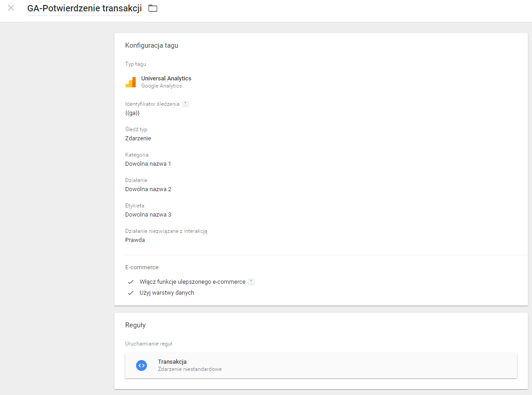
Task: Select the {{ga}} tracking ID value
Action: (x=132, y=113)
